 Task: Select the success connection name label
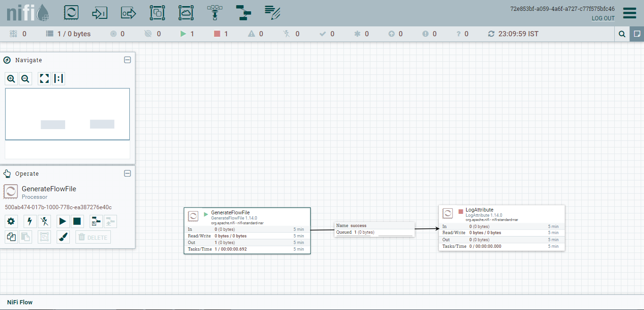(358, 226)
